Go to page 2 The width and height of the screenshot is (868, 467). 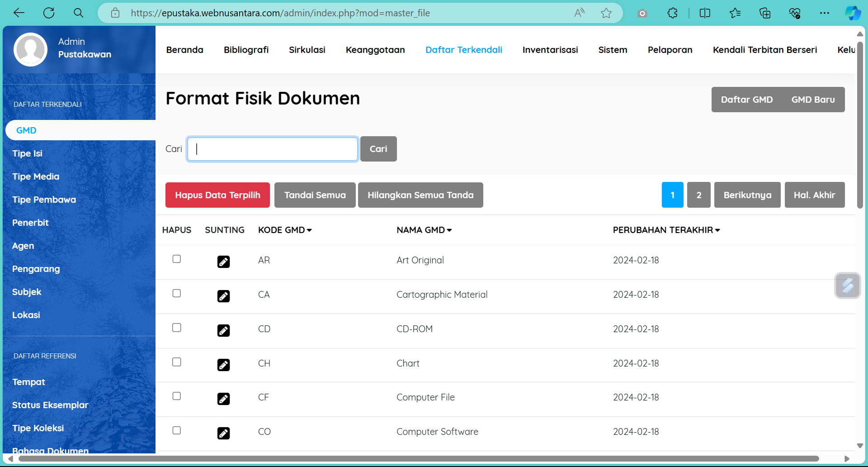(699, 195)
